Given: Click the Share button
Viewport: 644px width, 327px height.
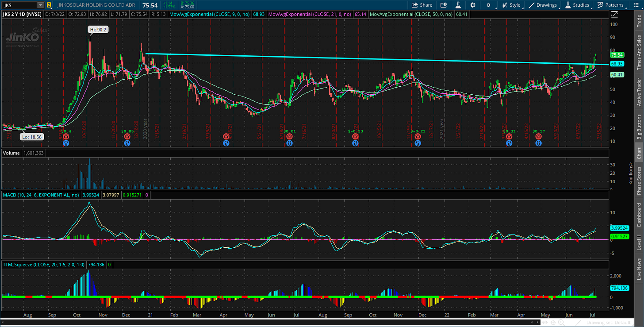Looking at the screenshot, I should (422, 5).
